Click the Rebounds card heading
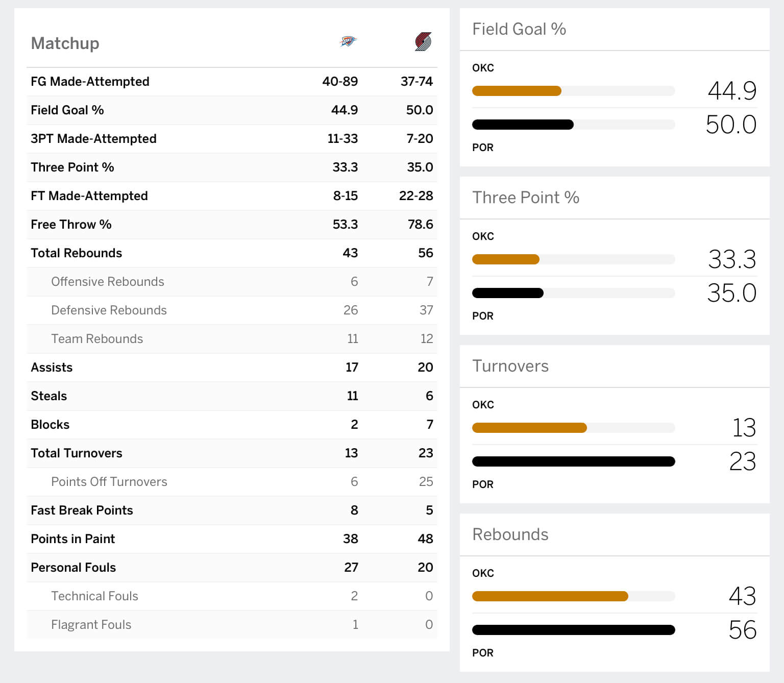This screenshot has height=683, width=784. click(510, 534)
